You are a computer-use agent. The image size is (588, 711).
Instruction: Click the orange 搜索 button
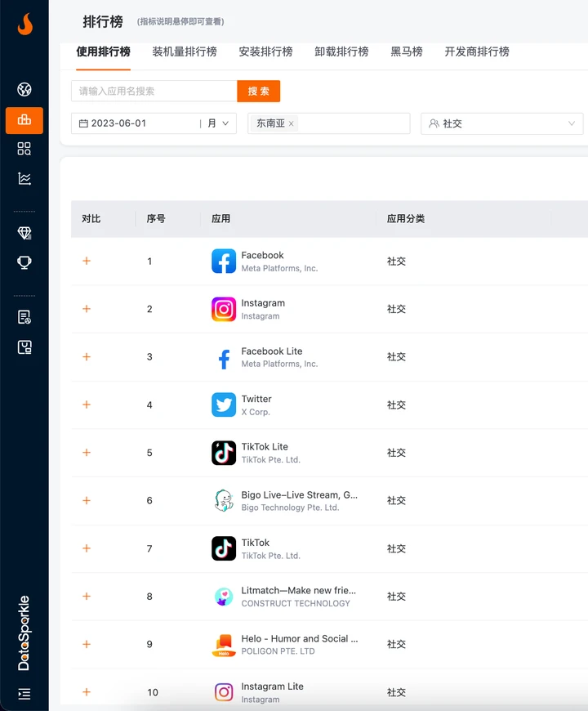tap(259, 92)
